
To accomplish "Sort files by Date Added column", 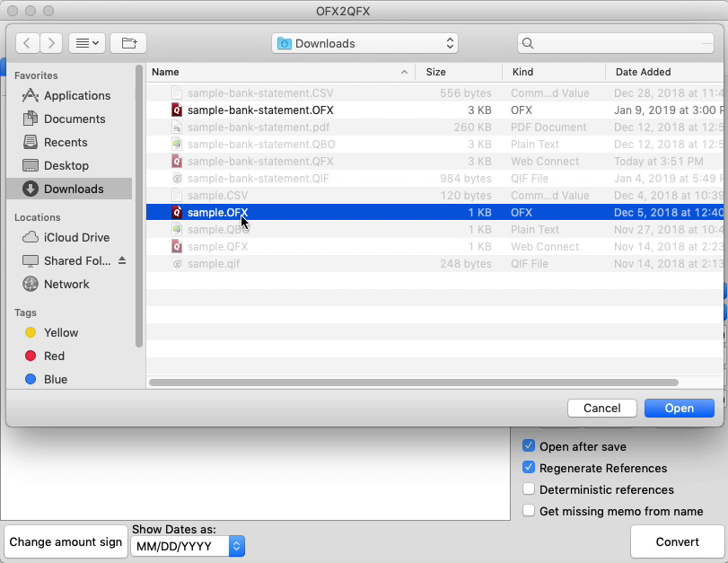I will point(665,72).
